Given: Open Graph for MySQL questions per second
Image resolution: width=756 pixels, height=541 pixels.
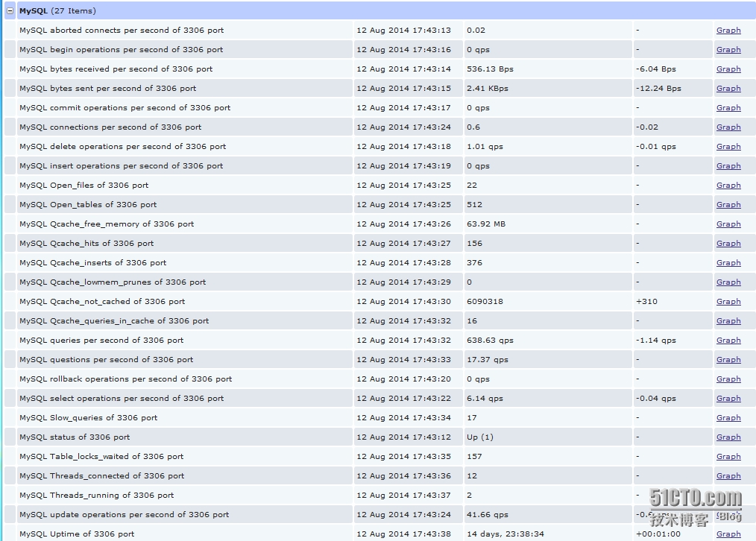Looking at the screenshot, I should click(x=728, y=359).
